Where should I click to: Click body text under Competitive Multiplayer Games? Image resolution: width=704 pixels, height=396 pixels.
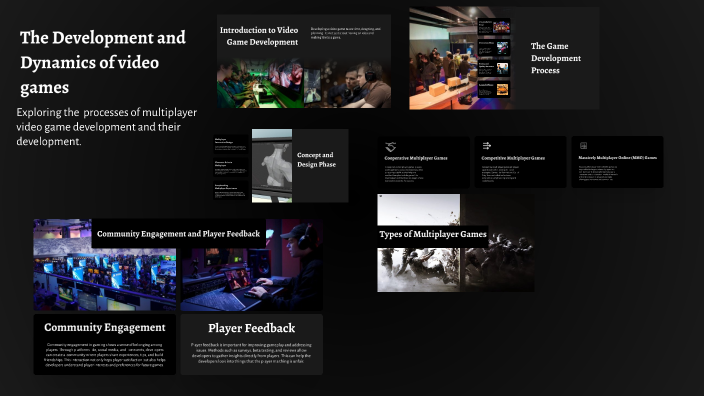coord(500,174)
